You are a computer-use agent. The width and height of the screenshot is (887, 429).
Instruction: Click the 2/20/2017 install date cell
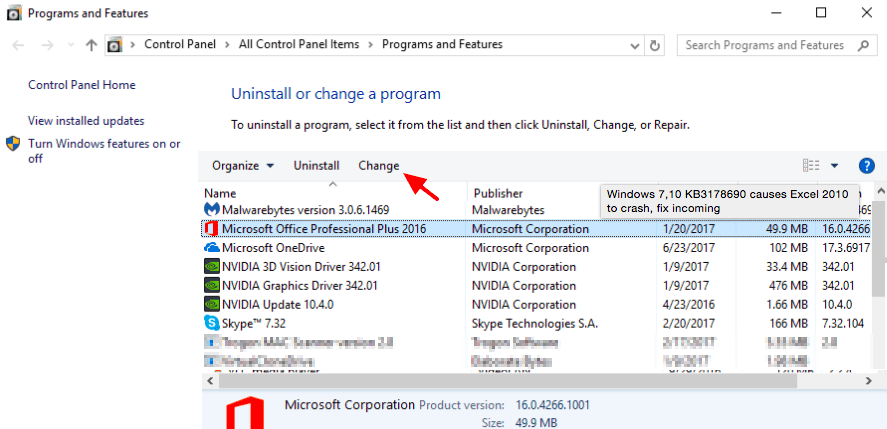[x=688, y=324]
